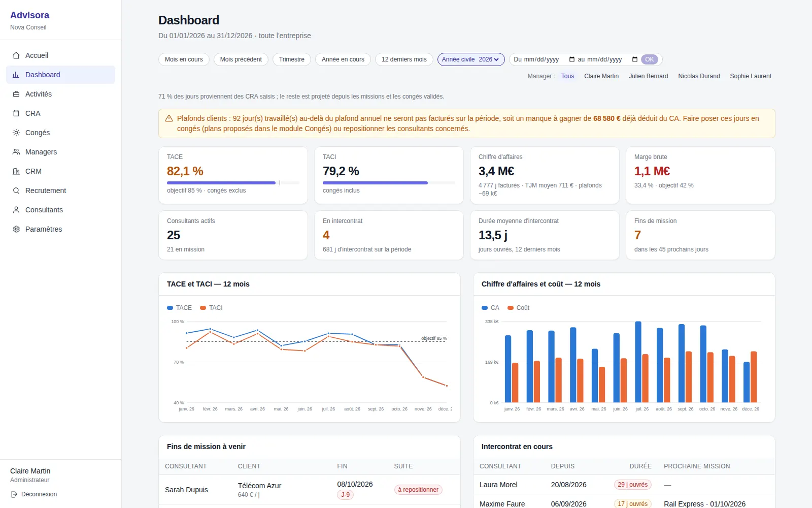This screenshot has width=812, height=508.
Task: Filter dashboard by manager Sophie Laurent
Action: pyautogui.click(x=751, y=76)
